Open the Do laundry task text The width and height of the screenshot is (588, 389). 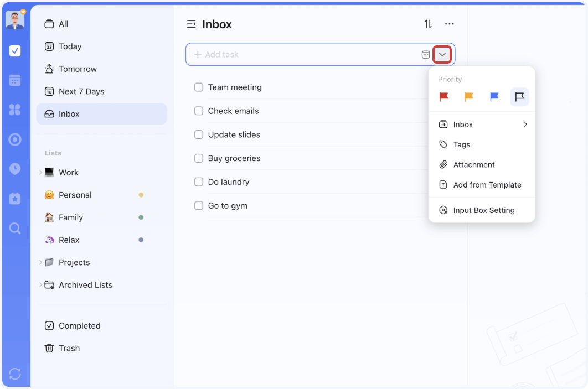coord(228,181)
